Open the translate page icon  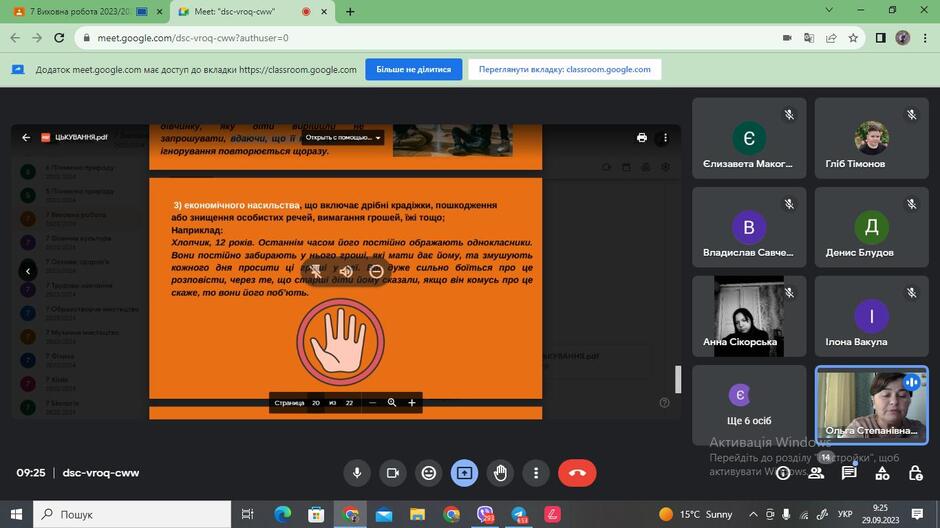point(809,38)
